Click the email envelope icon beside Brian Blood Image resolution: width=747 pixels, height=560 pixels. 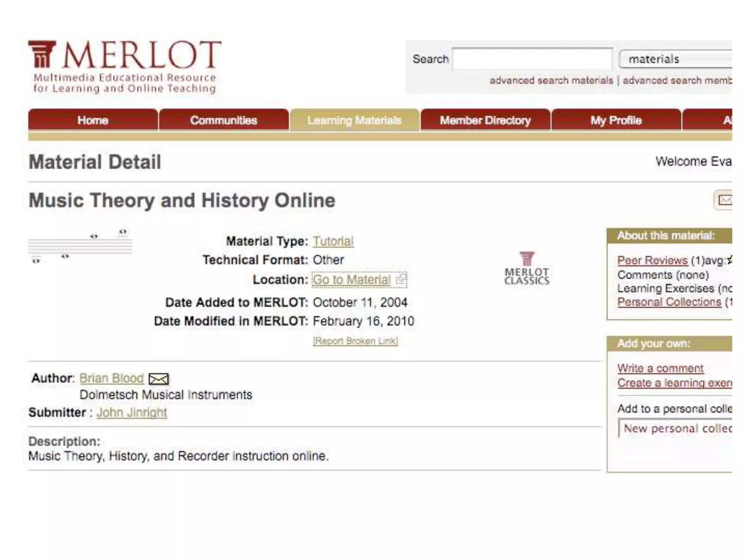(159, 379)
